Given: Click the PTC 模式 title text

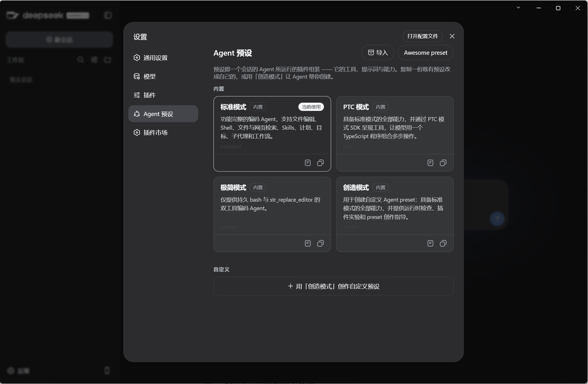Looking at the screenshot, I should coord(356,107).
